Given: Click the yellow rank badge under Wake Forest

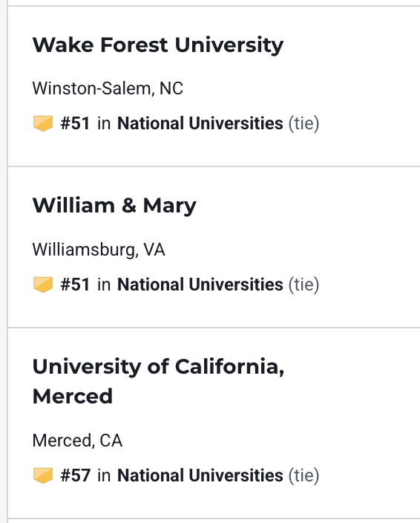Looking at the screenshot, I should point(43,123).
